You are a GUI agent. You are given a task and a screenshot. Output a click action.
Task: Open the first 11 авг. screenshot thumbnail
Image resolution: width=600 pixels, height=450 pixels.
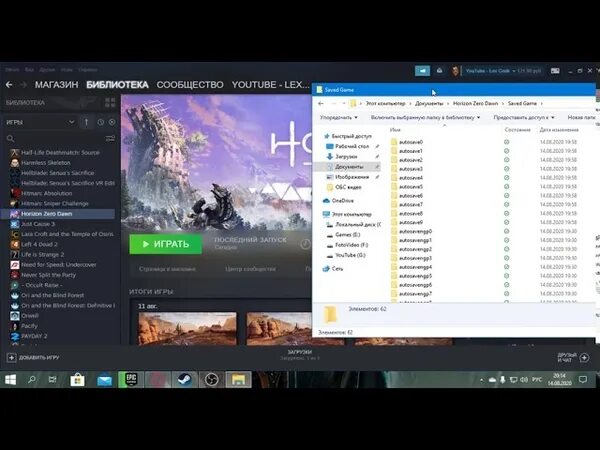(188, 328)
